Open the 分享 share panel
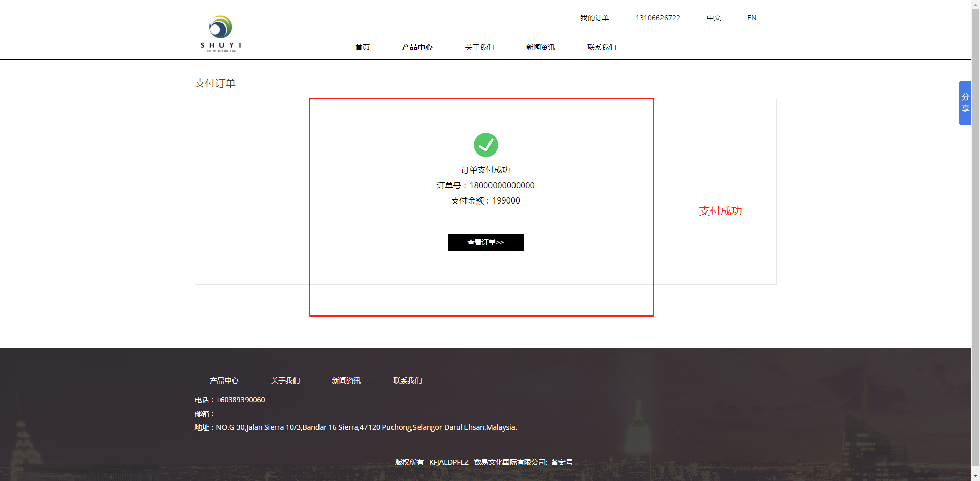 [965, 103]
